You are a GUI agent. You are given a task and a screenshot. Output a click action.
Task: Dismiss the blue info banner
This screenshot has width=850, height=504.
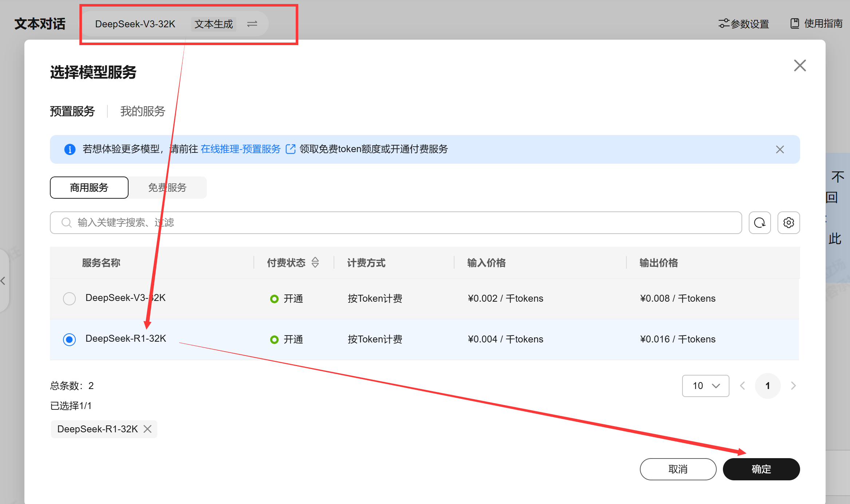tap(780, 150)
